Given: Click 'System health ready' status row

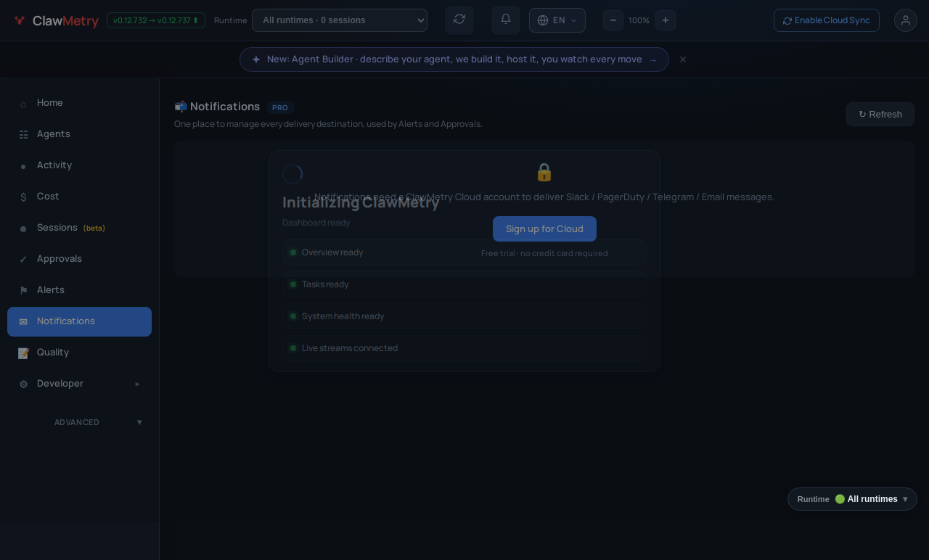Looking at the screenshot, I should (464, 316).
